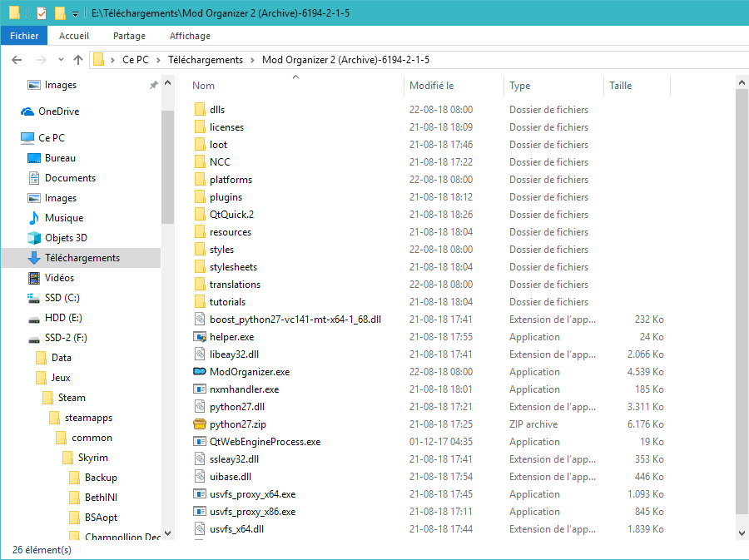Click the navigation pane scrollbar thumb
749x560 pixels.
(x=167, y=167)
